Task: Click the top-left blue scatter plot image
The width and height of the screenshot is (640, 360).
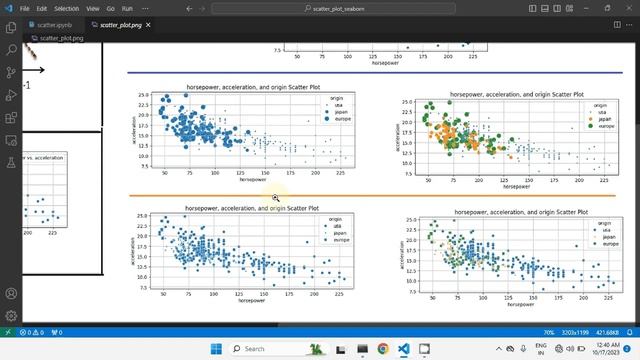Action: [244, 132]
